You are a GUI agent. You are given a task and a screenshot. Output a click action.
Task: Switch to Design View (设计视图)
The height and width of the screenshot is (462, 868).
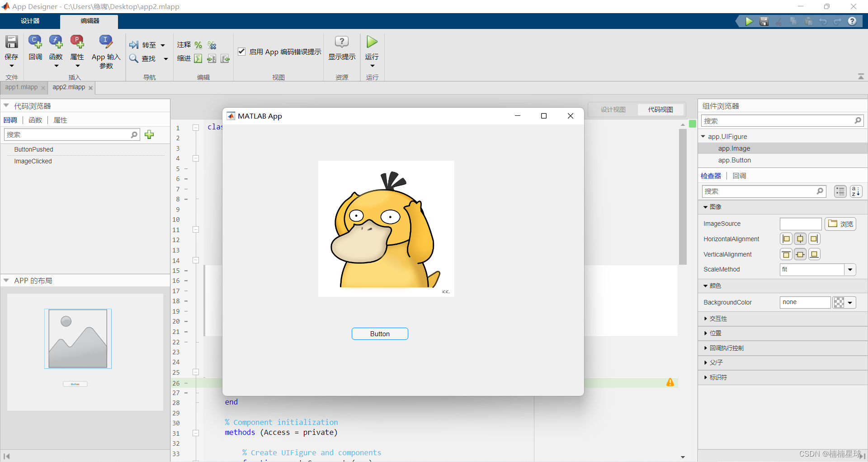[613, 110]
